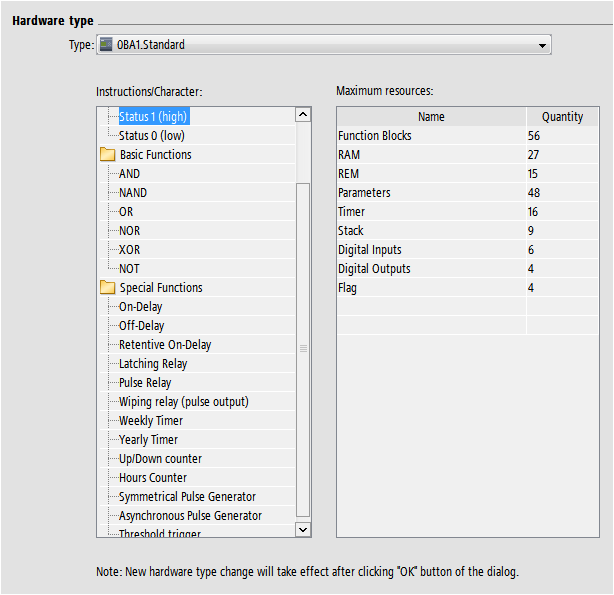This screenshot has height=595, width=614.
Task: Pick the Latching Relay item
Action: click(153, 364)
